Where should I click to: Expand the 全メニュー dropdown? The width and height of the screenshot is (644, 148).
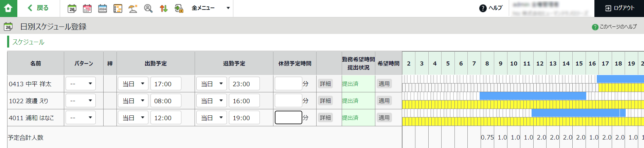click(x=211, y=8)
